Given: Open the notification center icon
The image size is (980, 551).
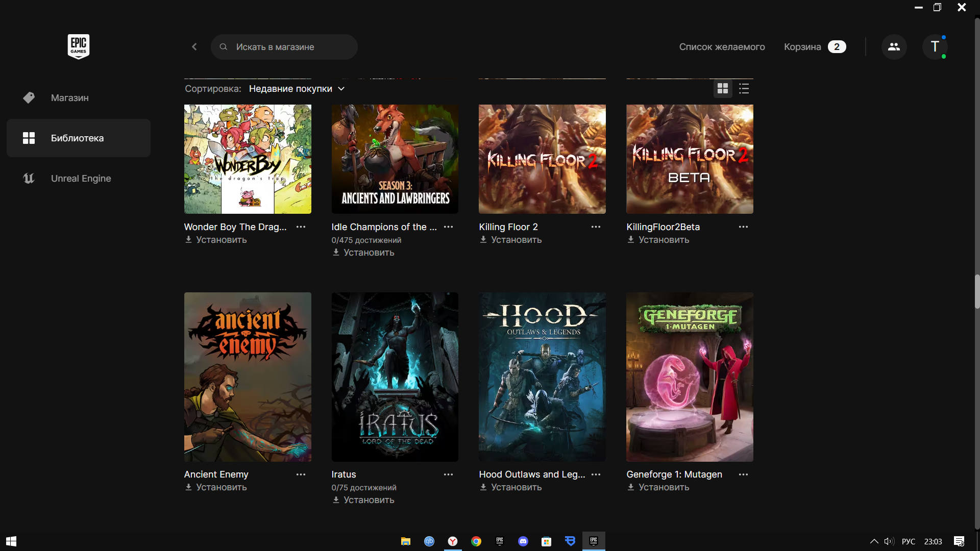Looking at the screenshot, I should (x=959, y=541).
